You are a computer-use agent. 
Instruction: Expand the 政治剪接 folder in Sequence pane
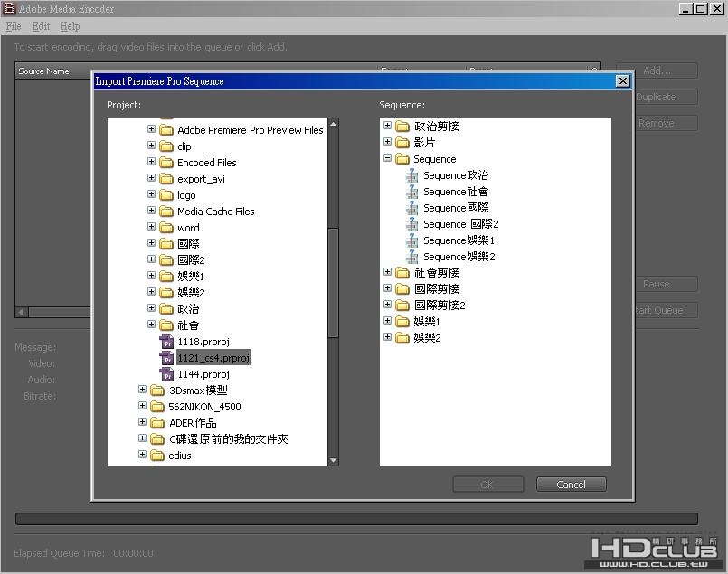(388, 126)
